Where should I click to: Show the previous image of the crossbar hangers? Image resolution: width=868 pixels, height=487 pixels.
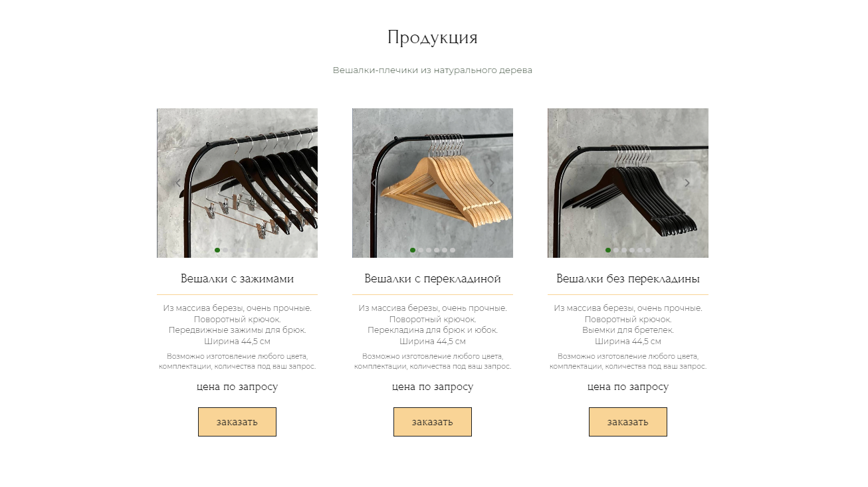click(374, 183)
